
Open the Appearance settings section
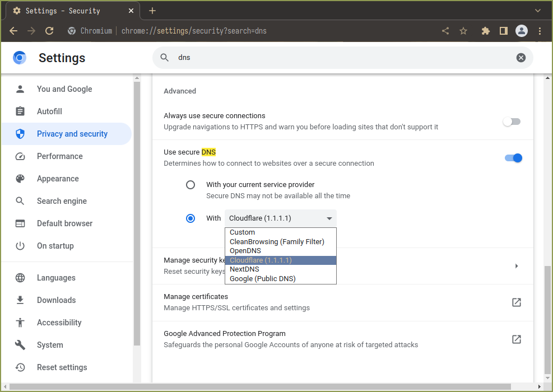pos(58,179)
